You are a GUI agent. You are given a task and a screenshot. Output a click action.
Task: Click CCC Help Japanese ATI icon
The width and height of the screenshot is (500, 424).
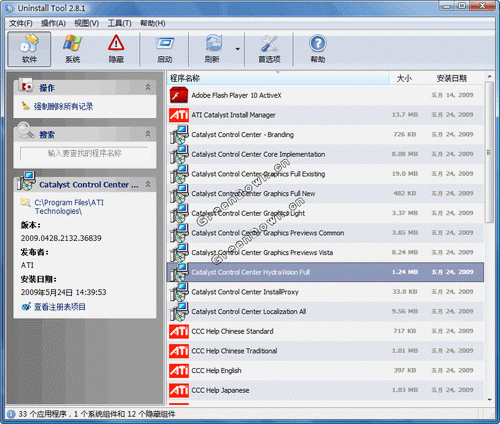(x=179, y=390)
